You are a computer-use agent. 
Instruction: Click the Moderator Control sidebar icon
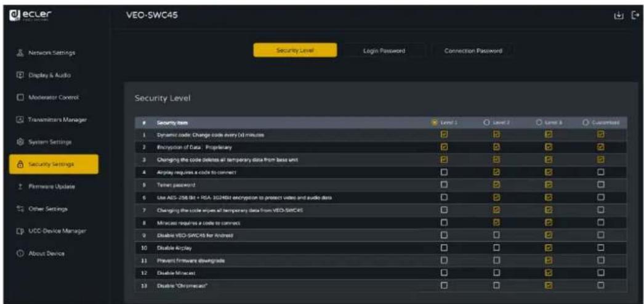click(x=19, y=97)
